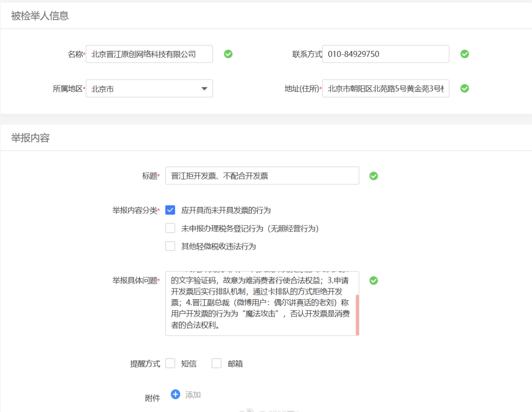The height and width of the screenshot is (412, 532).
Task: Click the 标题 input field
Action: coord(262,176)
